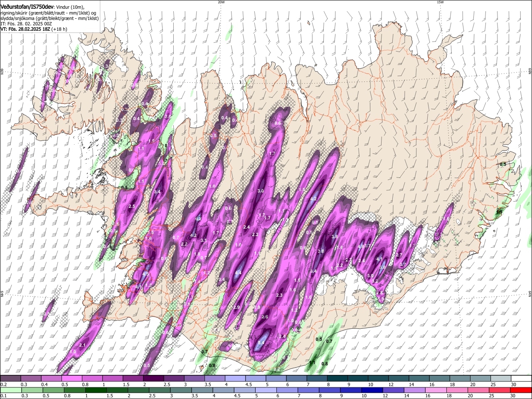Image resolution: width=532 pixels, height=399 pixels.
Task: Click the "0.1" label on lower scale
Action: coord(3,396)
